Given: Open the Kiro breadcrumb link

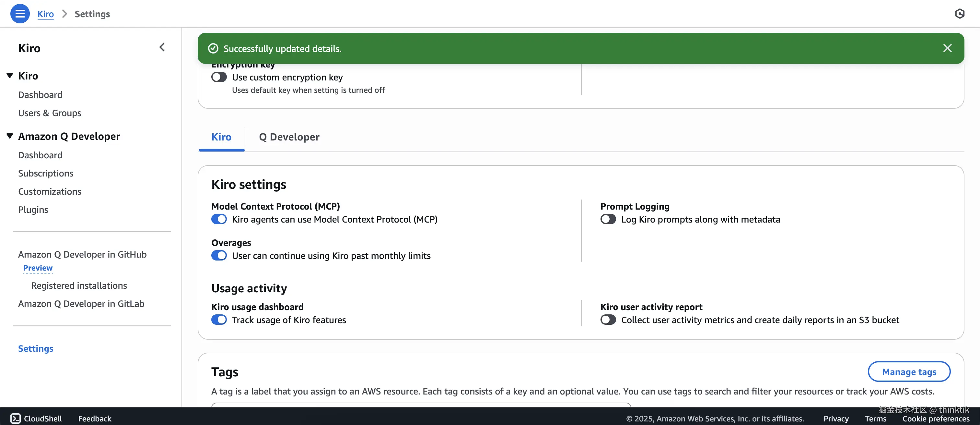Looking at the screenshot, I should pos(46,14).
